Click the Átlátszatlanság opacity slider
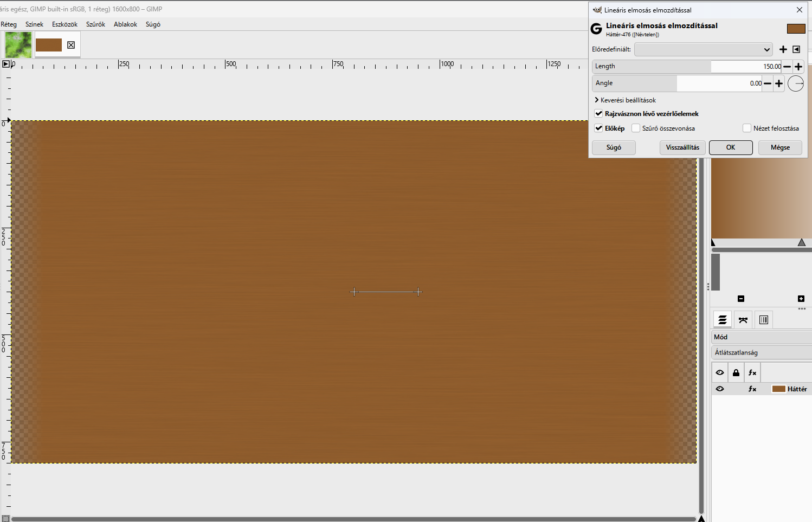Screen dimensions: 812x522 [762, 352]
